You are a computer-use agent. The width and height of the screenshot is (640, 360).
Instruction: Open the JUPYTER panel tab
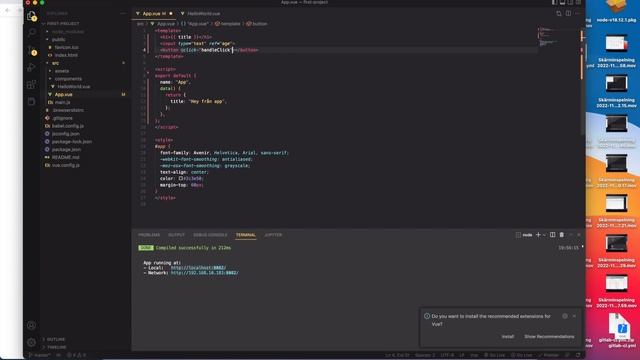[x=273, y=235]
